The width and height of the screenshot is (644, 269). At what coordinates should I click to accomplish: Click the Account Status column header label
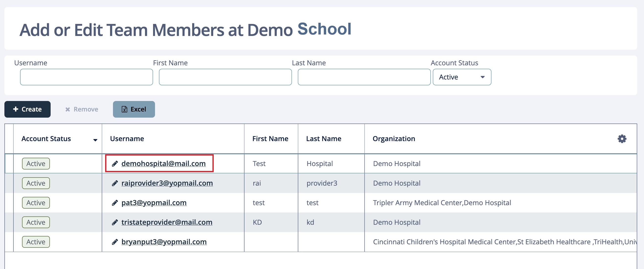(46, 139)
